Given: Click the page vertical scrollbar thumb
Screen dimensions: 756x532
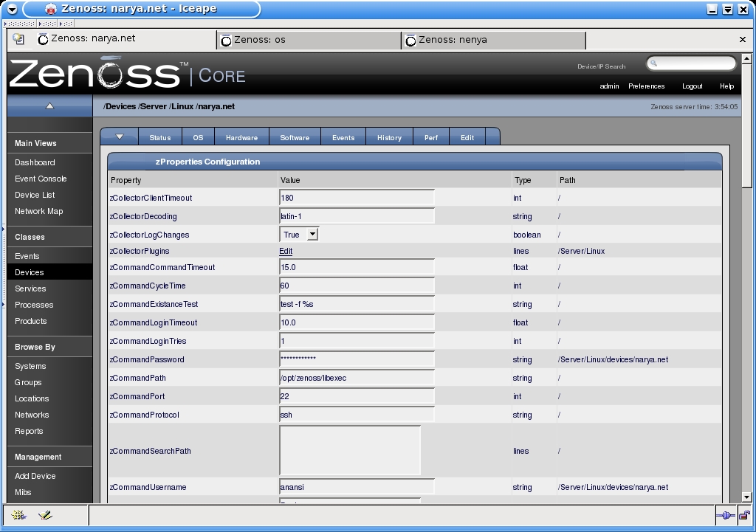Looking at the screenshot, I should [747, 126].
